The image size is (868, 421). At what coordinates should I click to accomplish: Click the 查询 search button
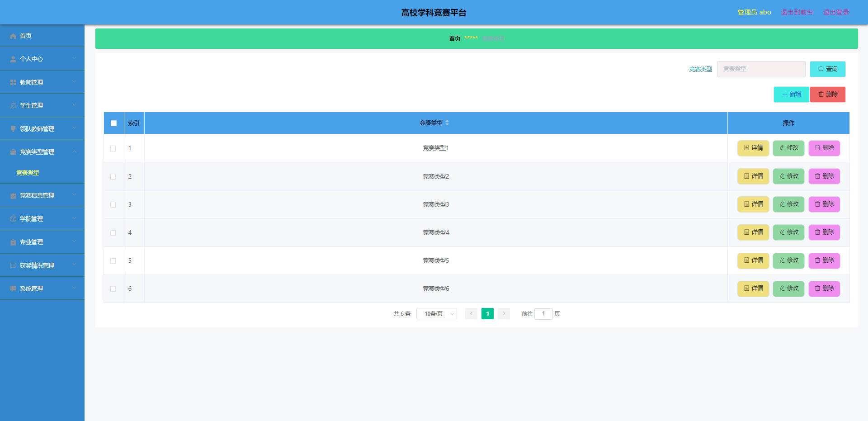point(827,69)
